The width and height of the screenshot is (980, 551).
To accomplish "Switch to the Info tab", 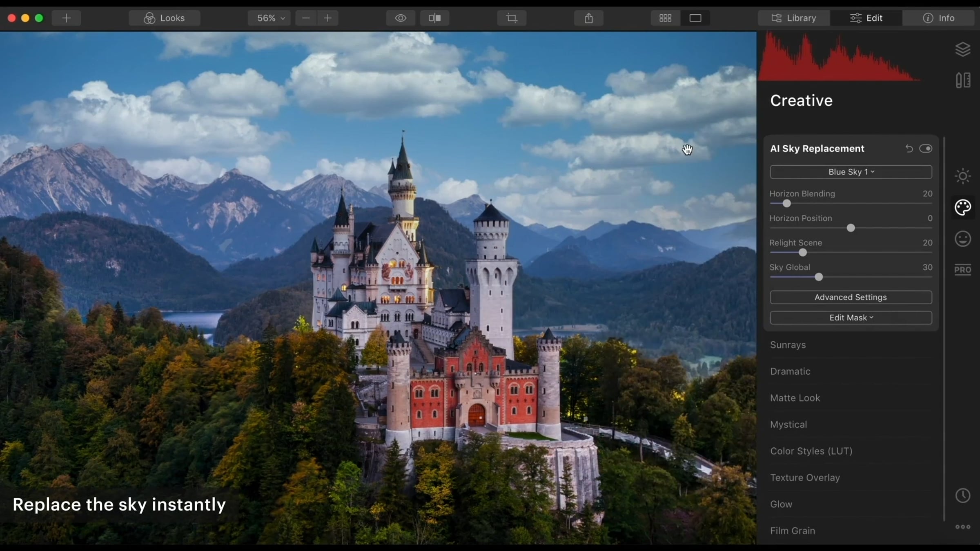I will click(x=938, y=18).
